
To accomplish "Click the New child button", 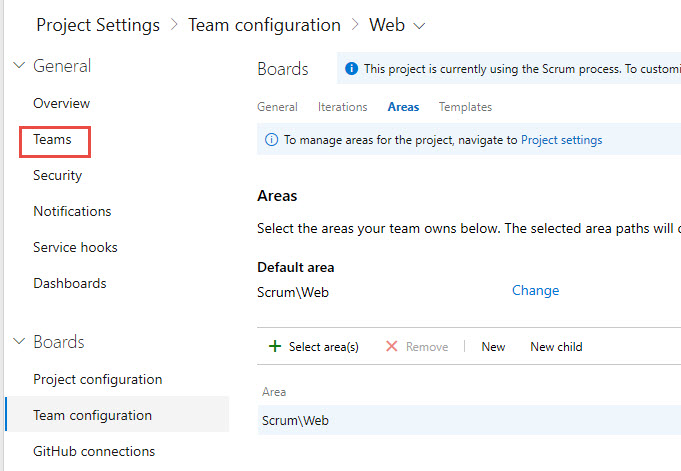I will click(556, 347).
